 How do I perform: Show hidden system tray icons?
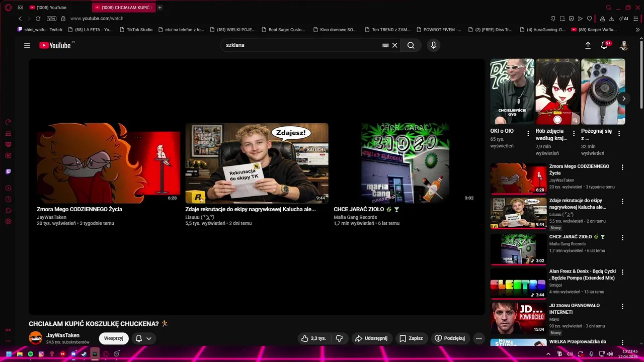pos(548,354)
